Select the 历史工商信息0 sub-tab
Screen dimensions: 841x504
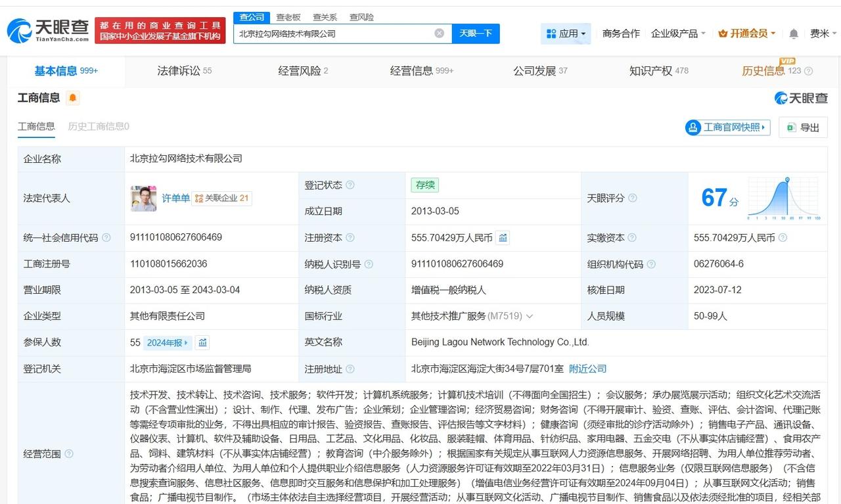99,126
